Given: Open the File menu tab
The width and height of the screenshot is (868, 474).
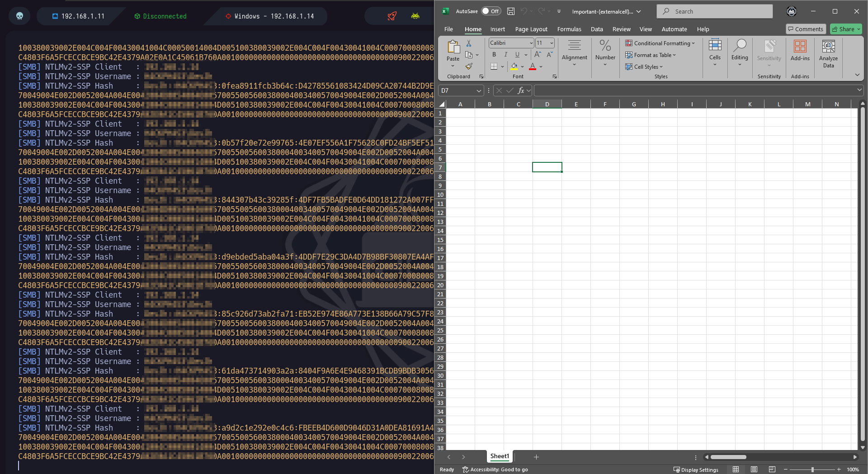Looking at the screenshot, I should (x=448, y=29).
